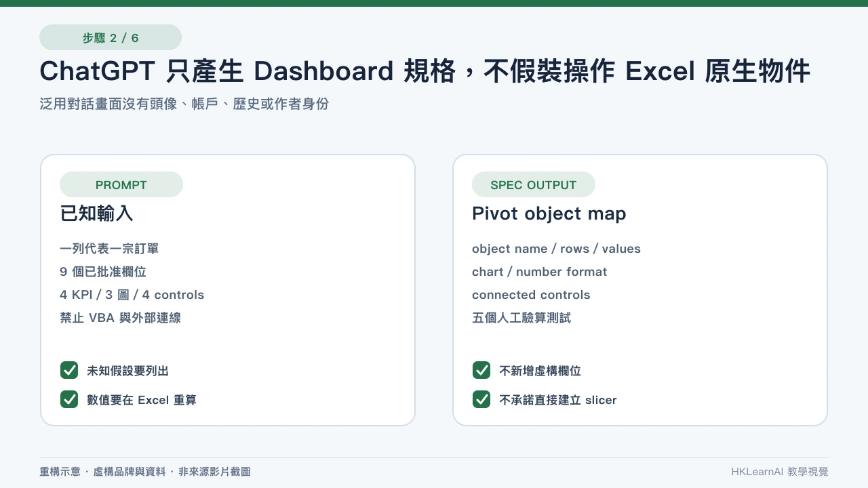Toggle the 未知假設要列出 checkbox

(x=69, y=370)
